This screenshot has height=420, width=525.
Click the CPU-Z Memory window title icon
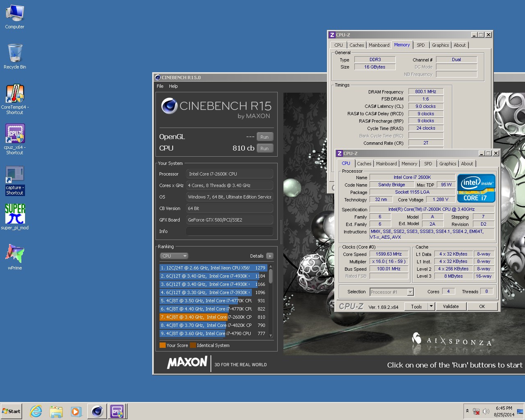tap(332, 35)
